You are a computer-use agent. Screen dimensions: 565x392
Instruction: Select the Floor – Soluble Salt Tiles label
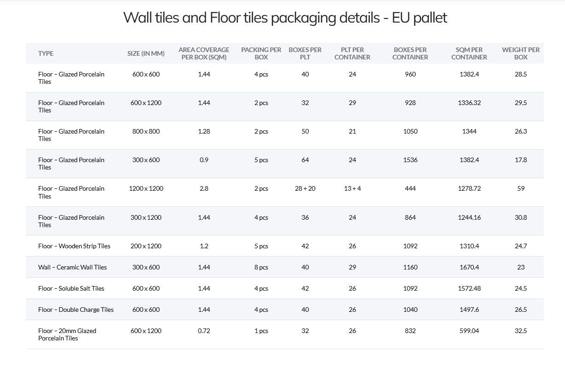point(71,288)
